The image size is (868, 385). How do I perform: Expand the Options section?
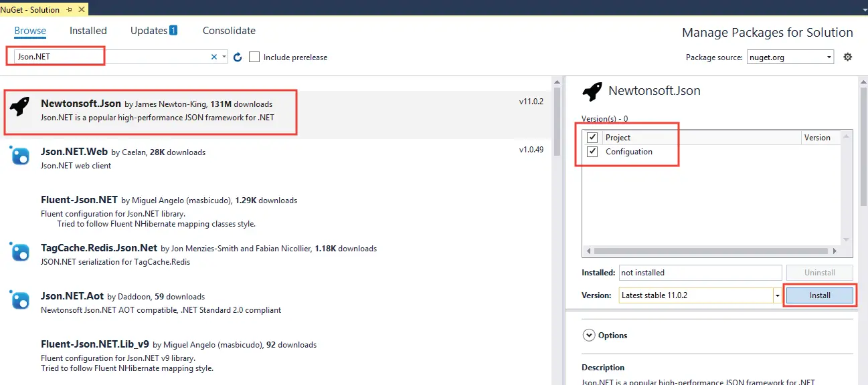589,336
